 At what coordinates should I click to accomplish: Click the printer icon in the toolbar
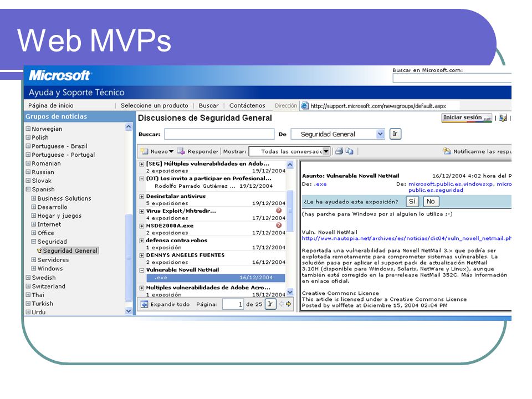point(339,151)
